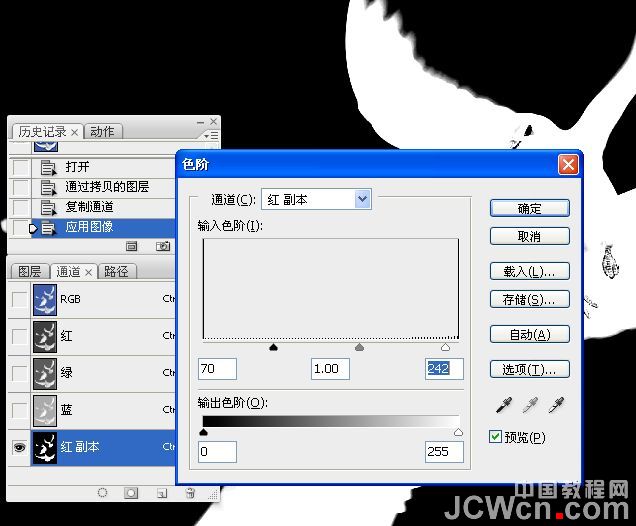This screenshot has width=636, height=526.
Task: Select the 红 副本 channel thumbnail
Action: click(45, 447)
